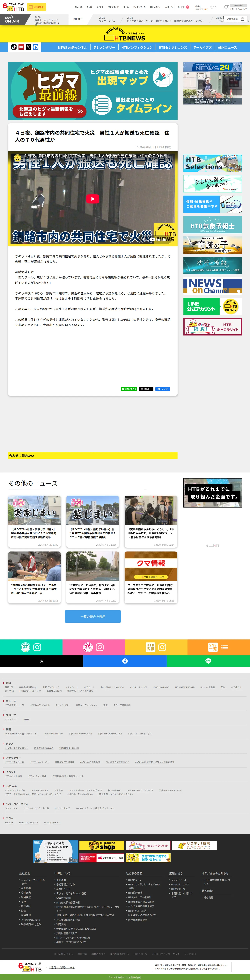The height and width of the screenshot is (980, 250).
Task: Open the TikTok icon in the navigation bar
Action: [14, 47]
